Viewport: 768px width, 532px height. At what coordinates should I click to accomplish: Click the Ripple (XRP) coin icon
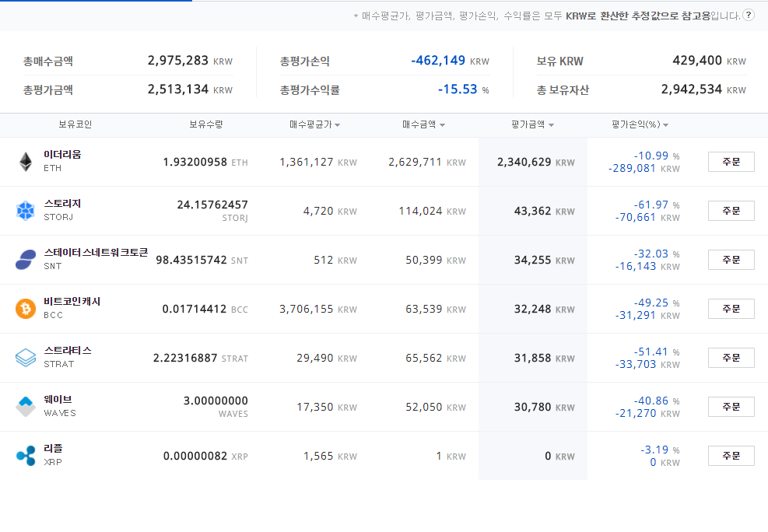[26, 456]
